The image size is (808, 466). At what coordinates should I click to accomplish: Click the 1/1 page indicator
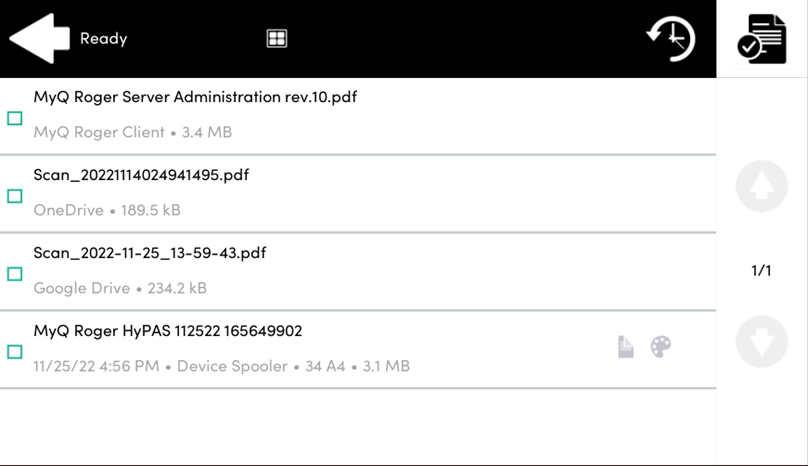761,271
